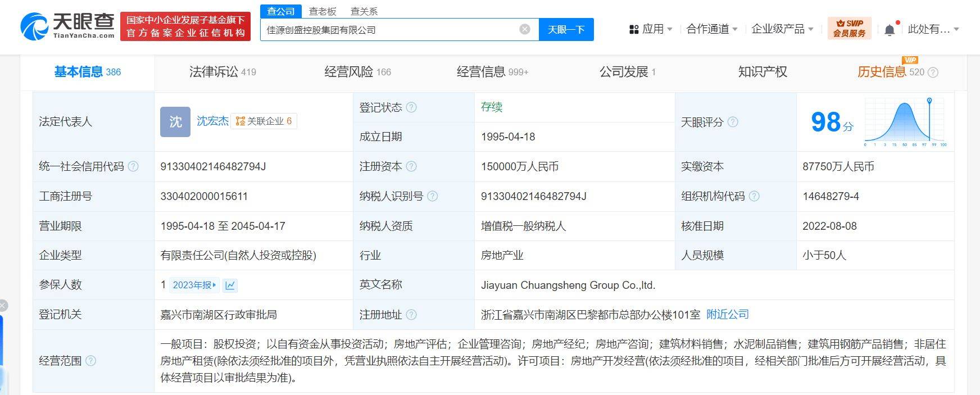The width and height of the screenshot is (980, 395).
Task: Click the 国家中小企业发展子基金 banner
Action: 185,26
